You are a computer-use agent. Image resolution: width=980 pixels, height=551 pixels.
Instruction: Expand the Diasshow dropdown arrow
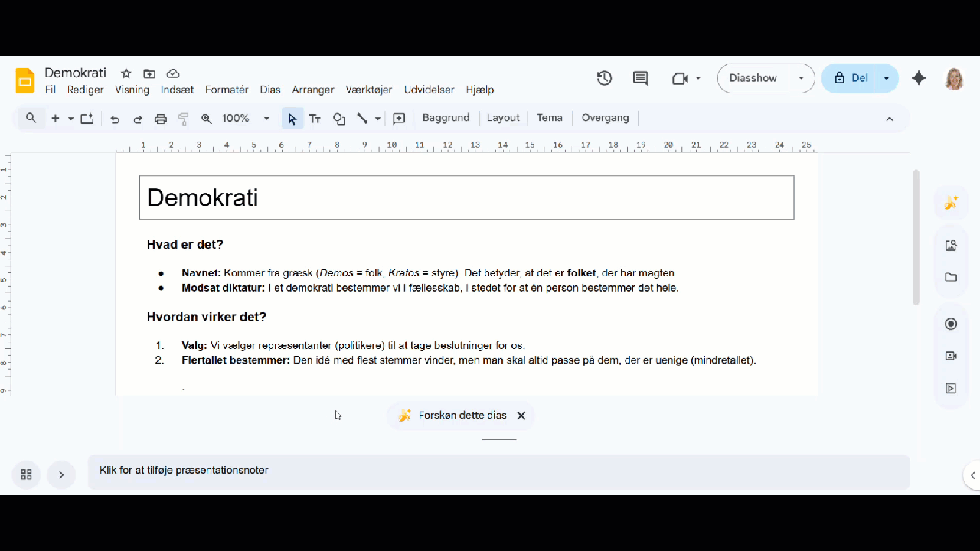802,78
